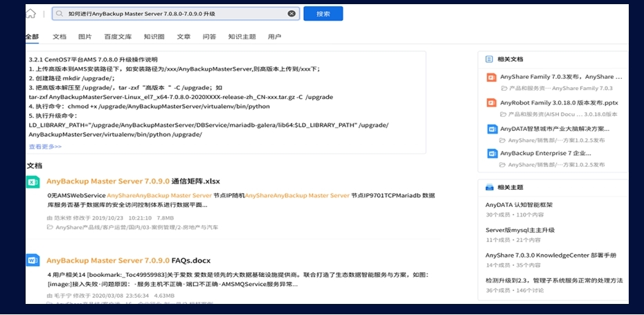This screenshot has height=315, width=644.
Task: Click folder icon before 产品和服务资(AISH Docu path
Action: (503, 114)
